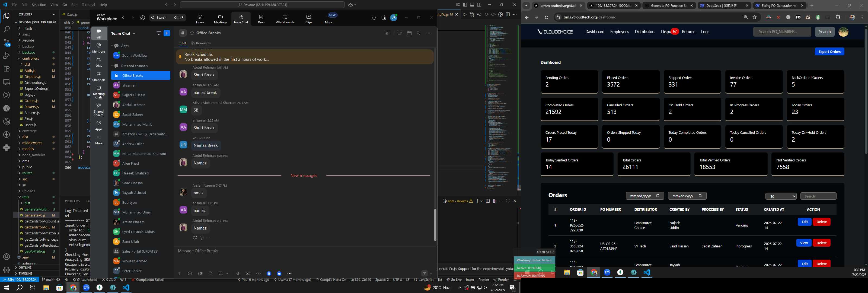Screen dimensions: 868x293
Task: Collapse the Apps section in the chat list
Action: point(112,46)
